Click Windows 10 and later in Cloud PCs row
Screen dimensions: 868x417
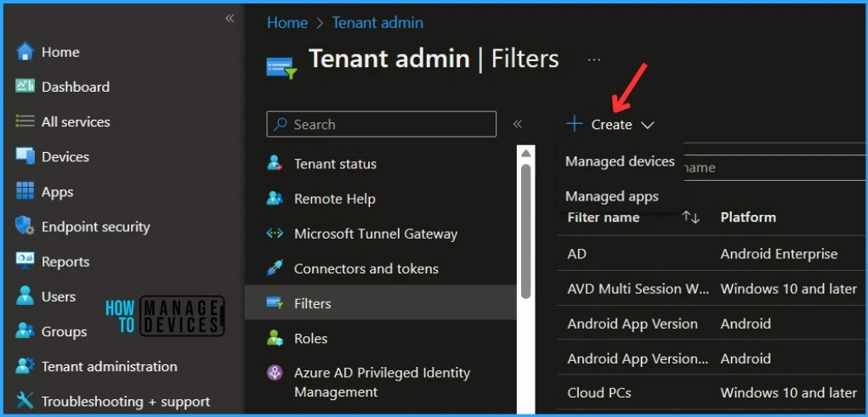pos(788,393)
